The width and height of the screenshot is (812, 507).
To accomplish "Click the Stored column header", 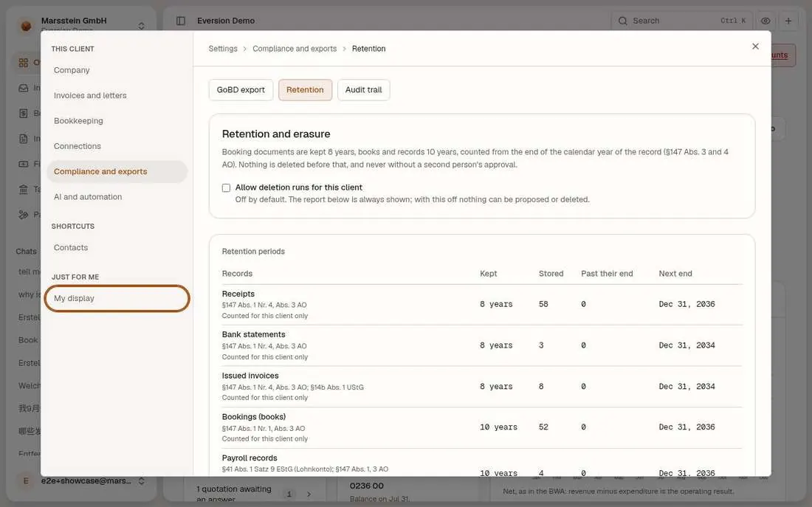I will [551, 274].
